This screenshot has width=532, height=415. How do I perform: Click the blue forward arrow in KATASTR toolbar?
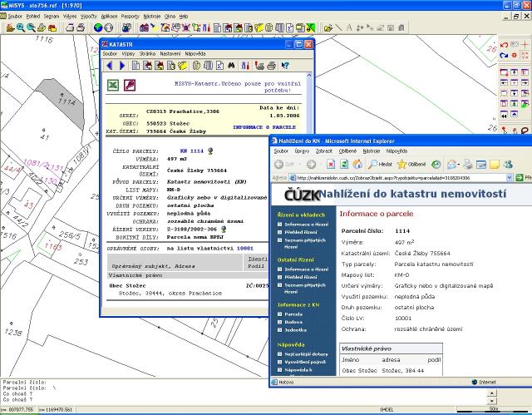coord(122,66)
